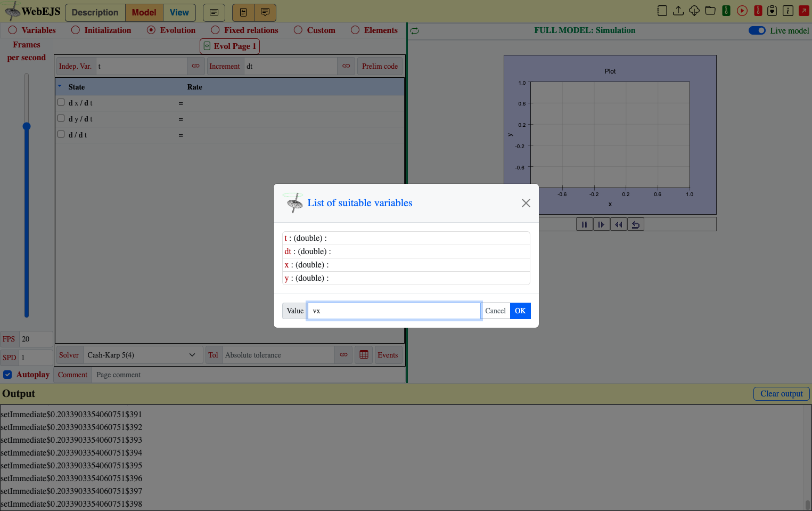This screenshot has height=511, width=812.
Task: Close the List of suitable variables dialog
Action: (526, 203)
